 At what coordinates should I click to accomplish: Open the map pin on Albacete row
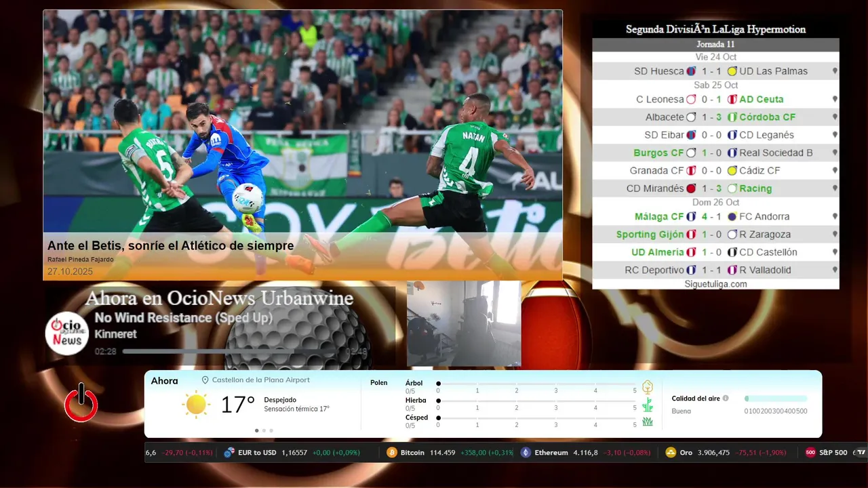(x=835, y=117)
